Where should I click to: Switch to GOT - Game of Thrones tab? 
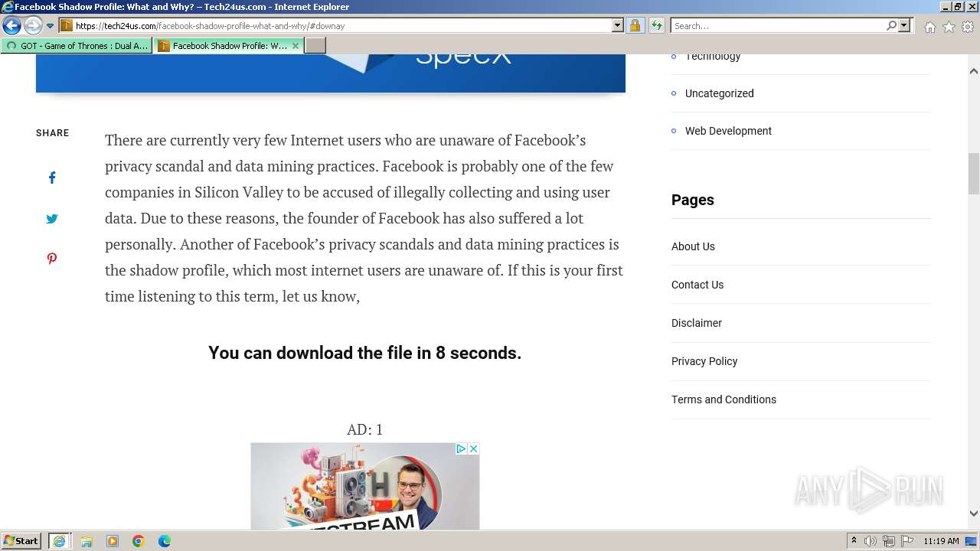pyautogui.click(x=77, y=46)
